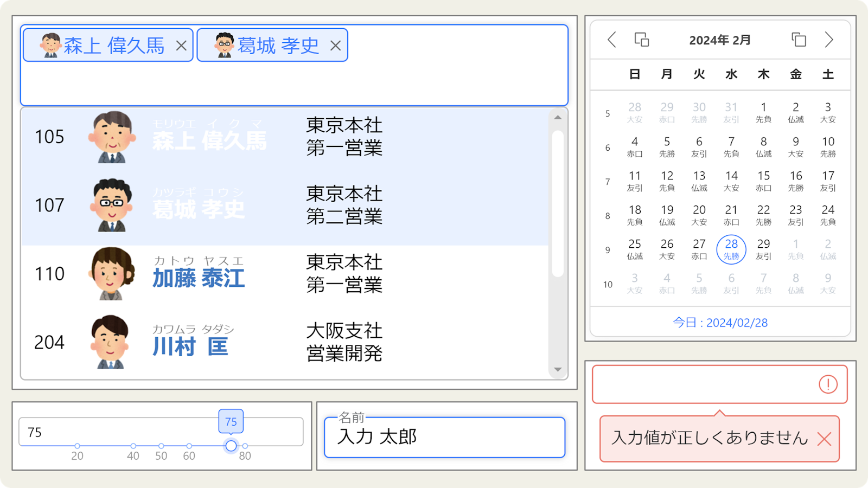The image size is (868, 488).
Task: Remove the 葛城 孝史 chip
Action: coord(336,45)
